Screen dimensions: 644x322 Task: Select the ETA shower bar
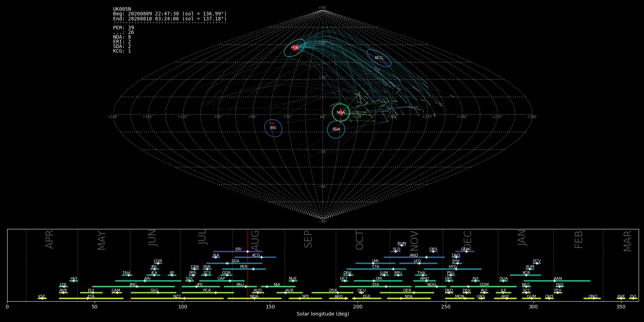click(91, 298)
